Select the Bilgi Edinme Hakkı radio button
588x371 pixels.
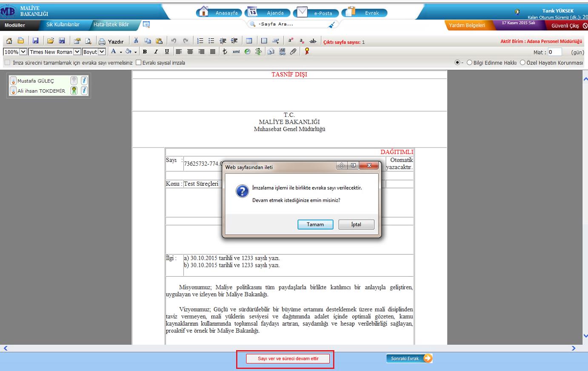(470, 62)
